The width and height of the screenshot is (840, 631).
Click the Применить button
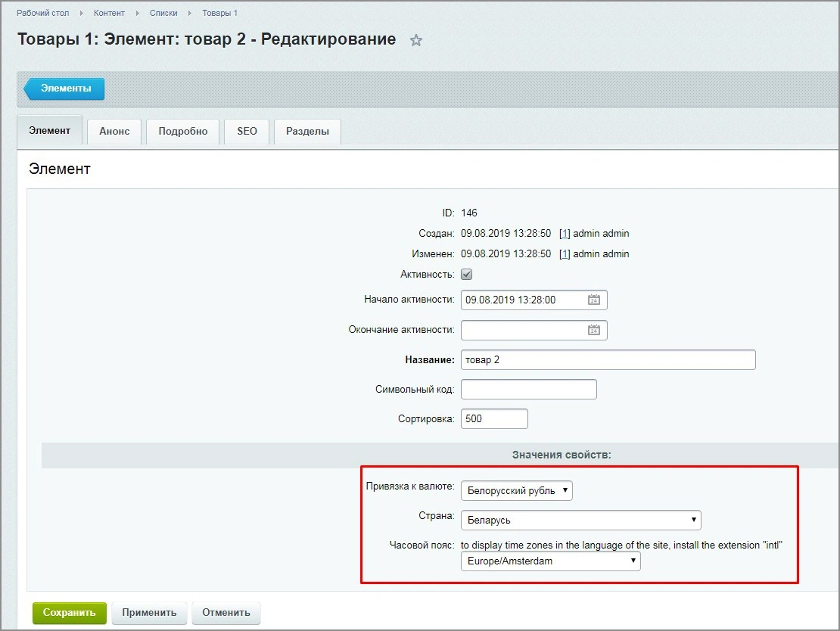(x=149, y=613)
